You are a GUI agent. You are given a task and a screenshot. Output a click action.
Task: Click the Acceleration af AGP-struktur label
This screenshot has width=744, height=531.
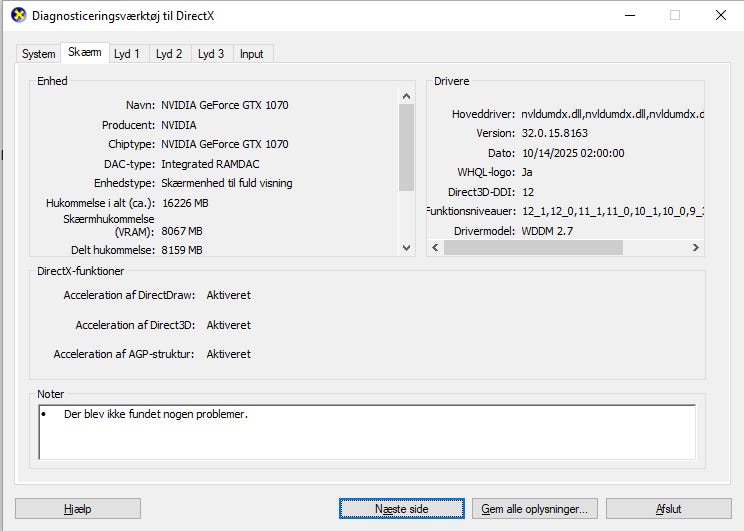click(124, 354)
